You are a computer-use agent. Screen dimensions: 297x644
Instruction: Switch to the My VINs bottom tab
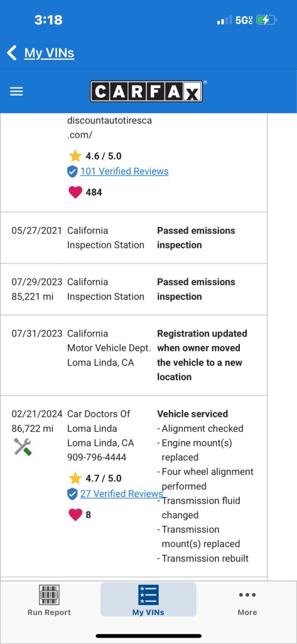148,600
